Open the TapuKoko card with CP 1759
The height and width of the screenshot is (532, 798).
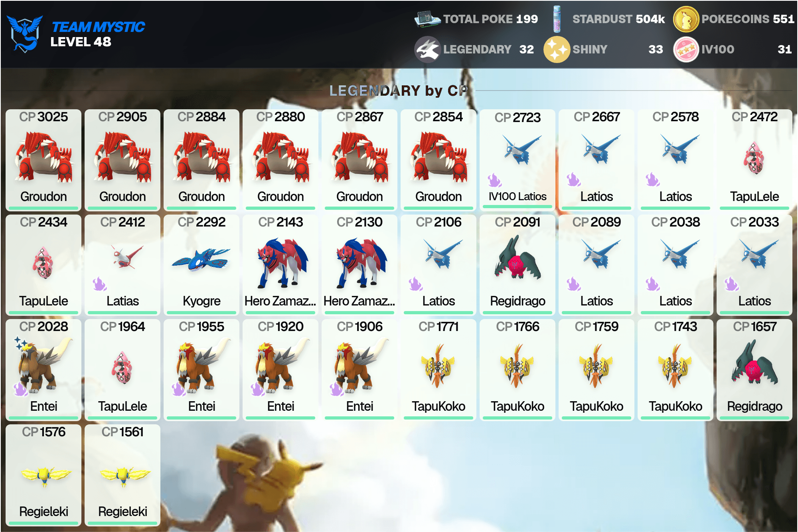(x=597, y=370)
